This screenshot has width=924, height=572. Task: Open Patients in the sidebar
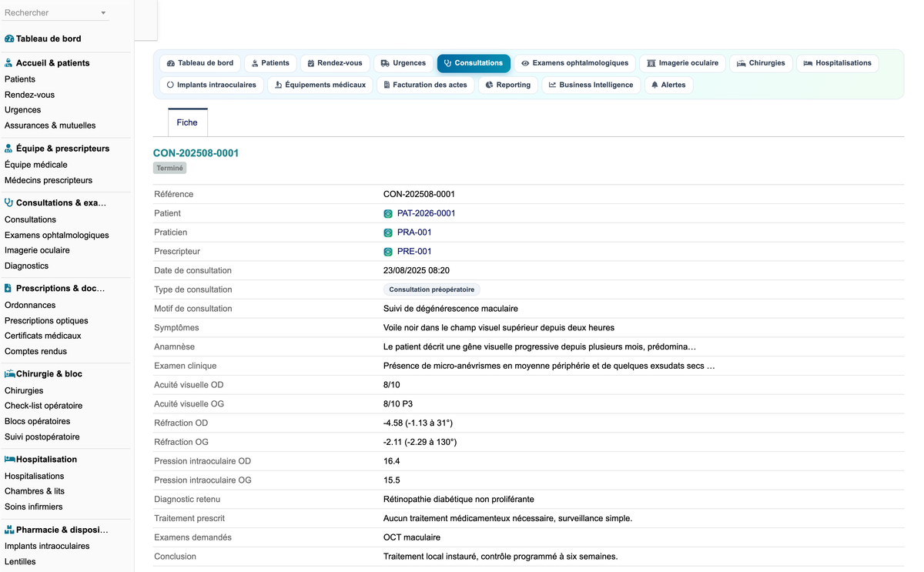coord(20,79)
